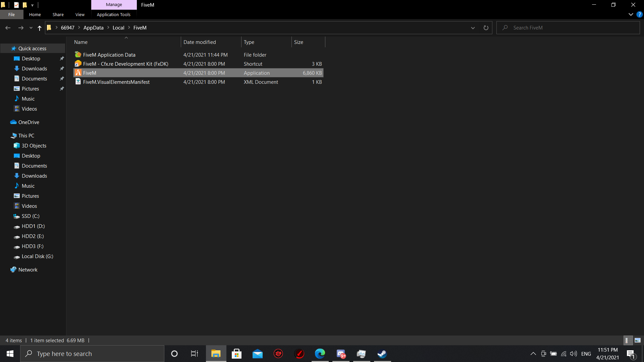Open the Help question mark icon
644x362 pixels.
[x=639, y=14]
